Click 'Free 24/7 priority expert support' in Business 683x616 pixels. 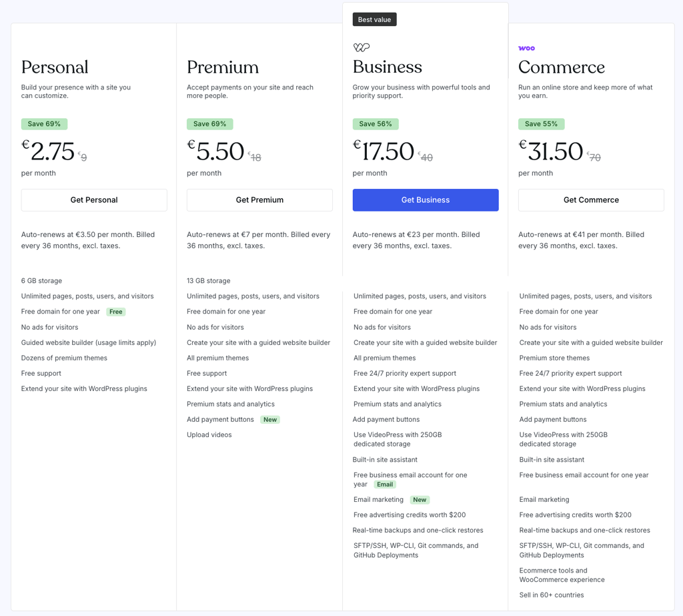pos(405,373)
